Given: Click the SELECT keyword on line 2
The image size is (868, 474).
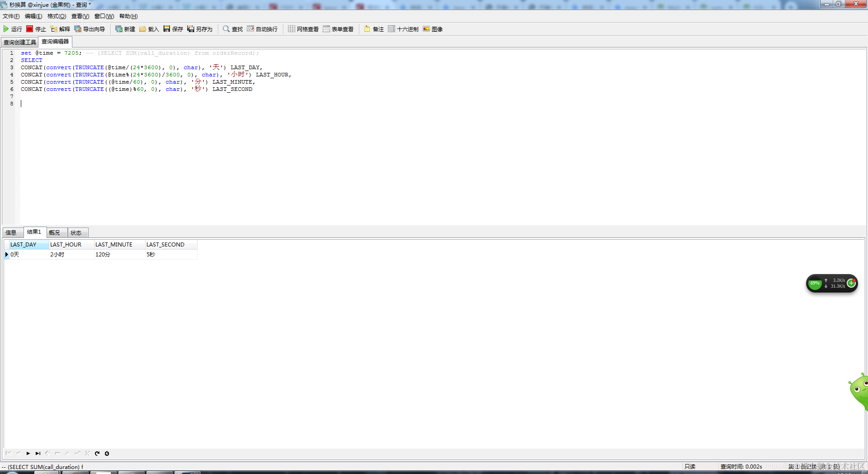Looking at the screenshot, I should click(x=32, y=60).
